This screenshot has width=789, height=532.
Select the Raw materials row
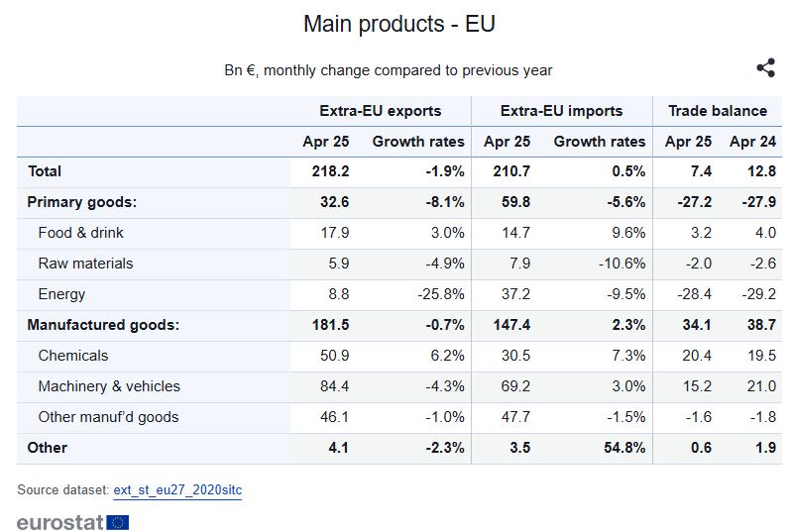[x=399, y=264]
